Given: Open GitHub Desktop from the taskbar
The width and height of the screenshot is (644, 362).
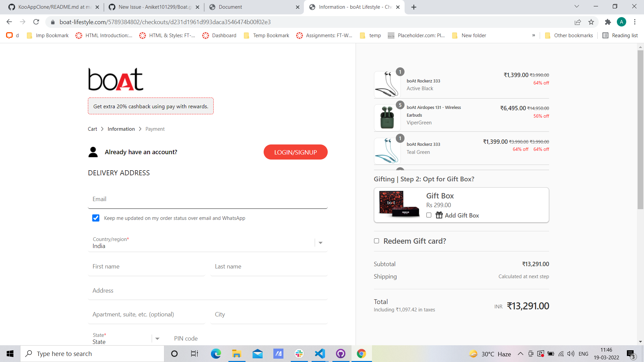Looking at the screenshot, I should pyautogui.click(x=340, y=354).
